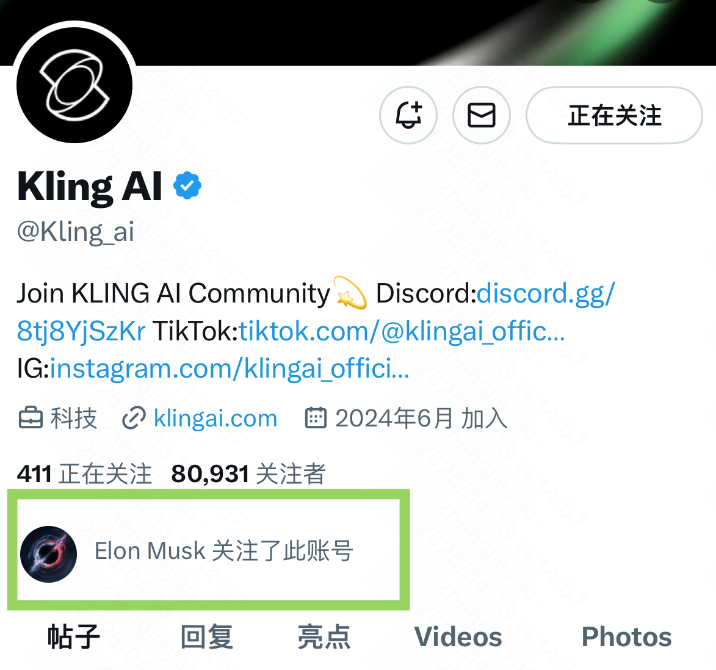Switch to the Videos tab
716x670 pixels.
point(458,637)
